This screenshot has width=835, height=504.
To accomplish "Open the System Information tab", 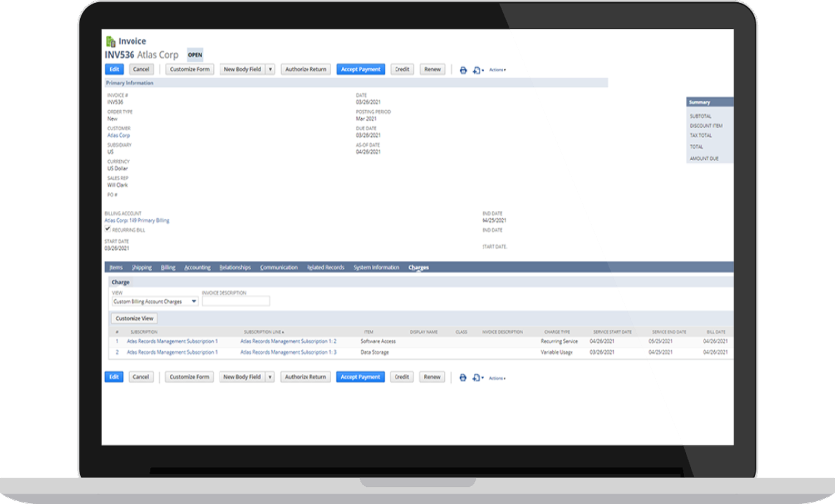I will coord(376,268).
